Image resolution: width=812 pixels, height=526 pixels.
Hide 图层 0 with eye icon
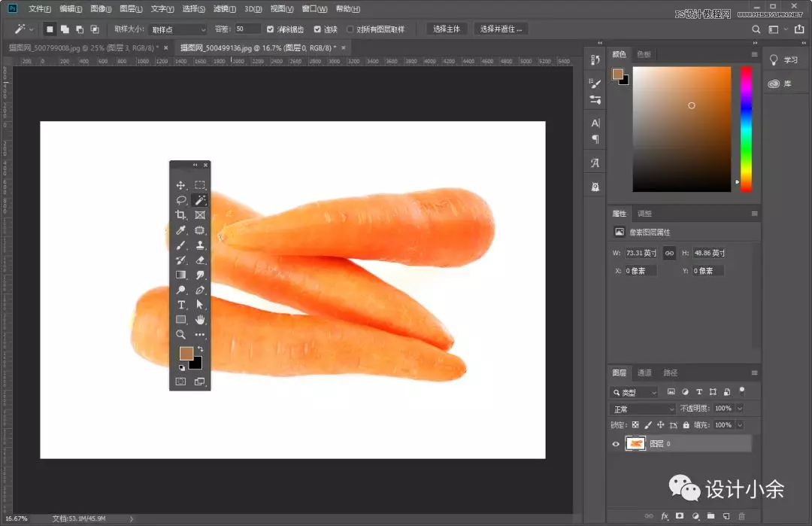click(616, 444)
